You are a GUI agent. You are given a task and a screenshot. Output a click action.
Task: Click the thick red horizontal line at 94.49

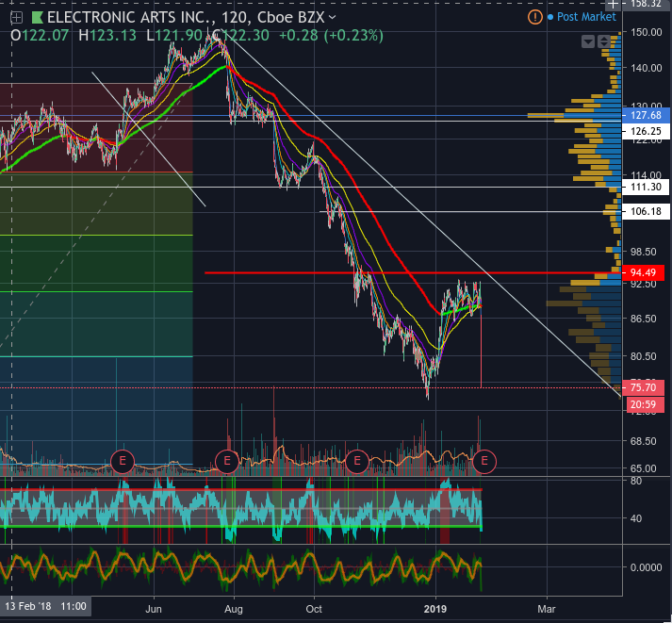[413, 272]
